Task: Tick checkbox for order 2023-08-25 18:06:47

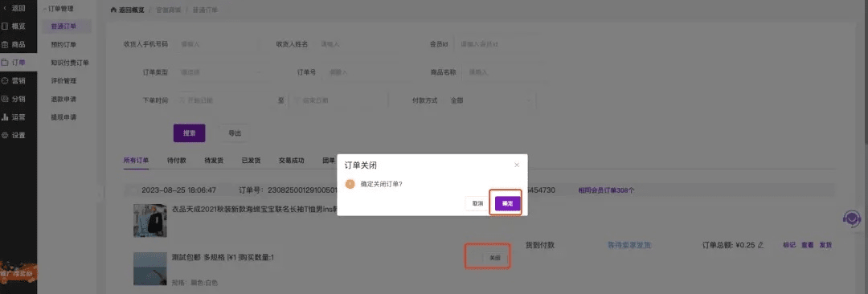Action: tap(133, 190)
